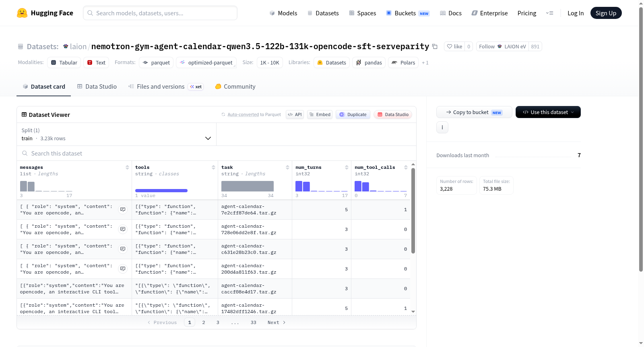Click the Log In link

[576, 13]
